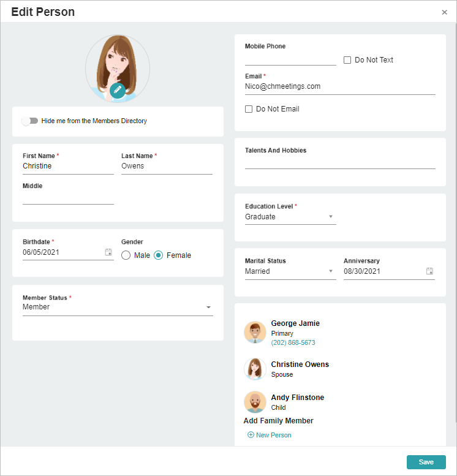
Task: Click the Talents And Hobbies field
Action: (340, 163)
